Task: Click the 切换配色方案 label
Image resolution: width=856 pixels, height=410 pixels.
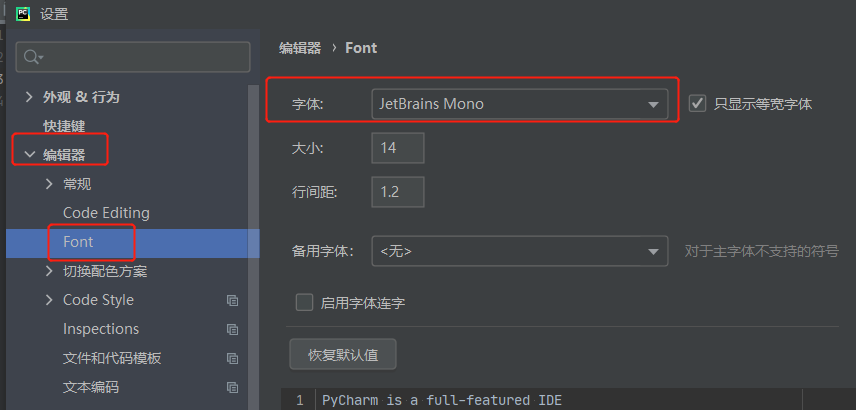Action: click(x=105, y=271)
